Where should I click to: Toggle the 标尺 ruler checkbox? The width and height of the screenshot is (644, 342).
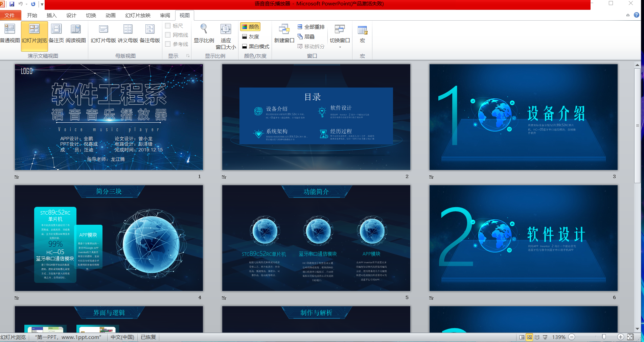[168, 26]
